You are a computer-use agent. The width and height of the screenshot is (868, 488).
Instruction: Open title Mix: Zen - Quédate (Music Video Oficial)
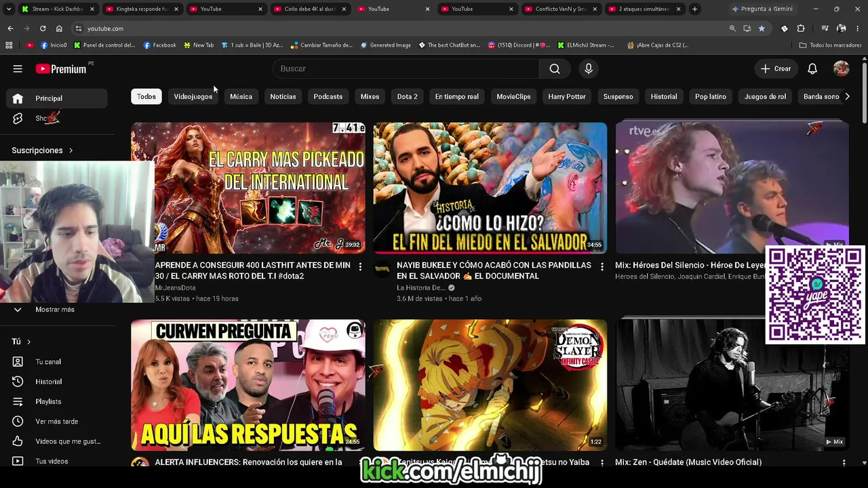[688, 462]
